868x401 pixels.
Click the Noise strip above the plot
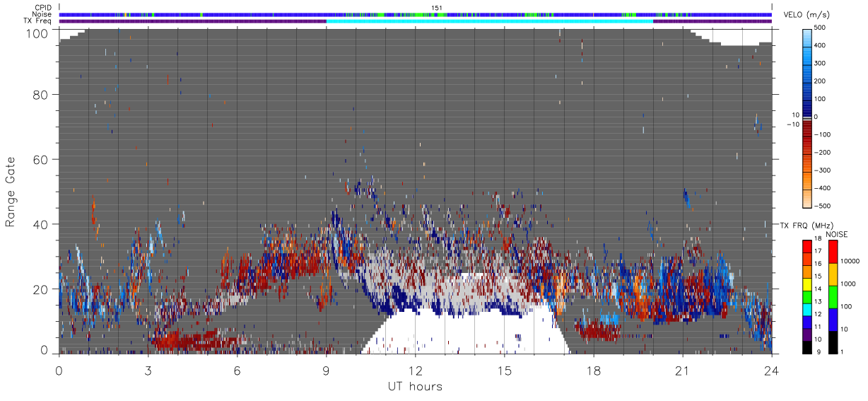coord(416,14)
